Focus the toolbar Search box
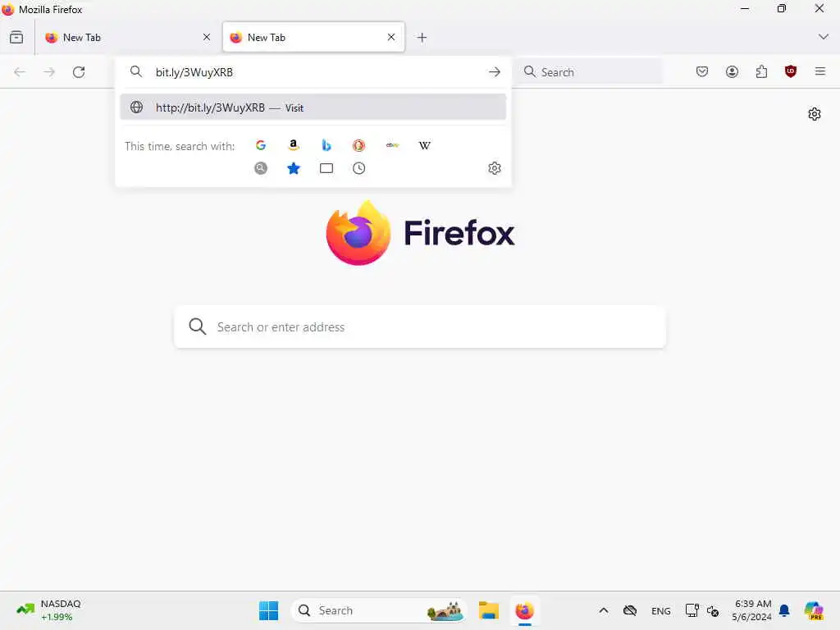The height and width of the screenshot is (630, 840). (589, 72)
